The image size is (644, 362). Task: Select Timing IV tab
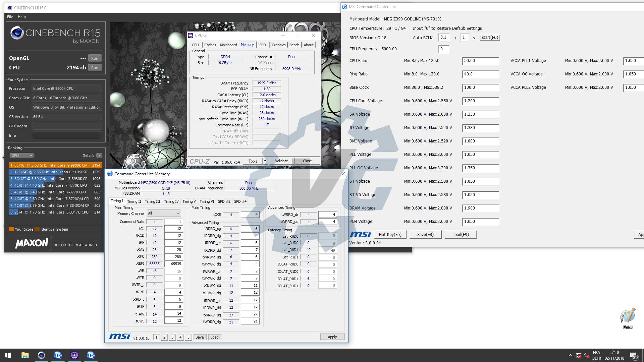[x=171, y=201]
